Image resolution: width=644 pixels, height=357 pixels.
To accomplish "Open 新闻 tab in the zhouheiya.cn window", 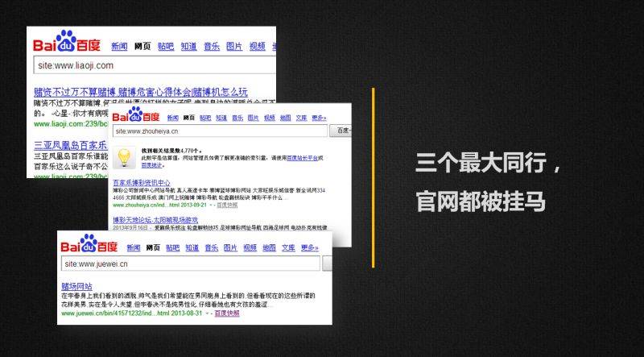I will (x=173, y=118).
